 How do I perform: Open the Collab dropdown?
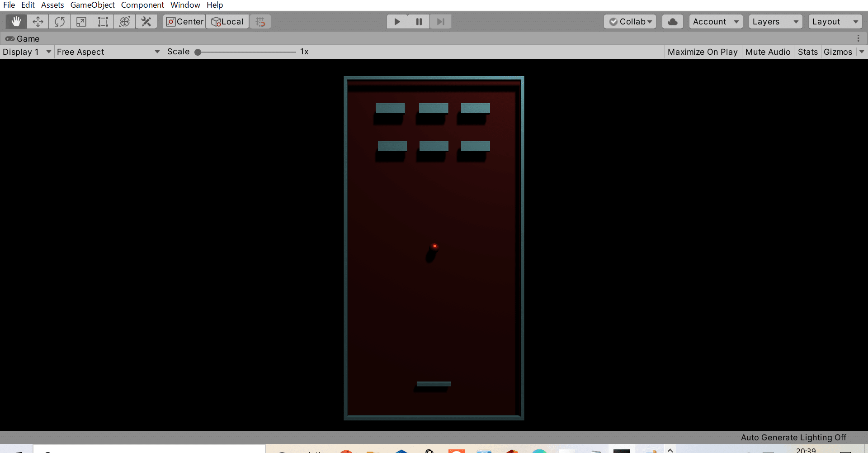click(x=630, y=22)
